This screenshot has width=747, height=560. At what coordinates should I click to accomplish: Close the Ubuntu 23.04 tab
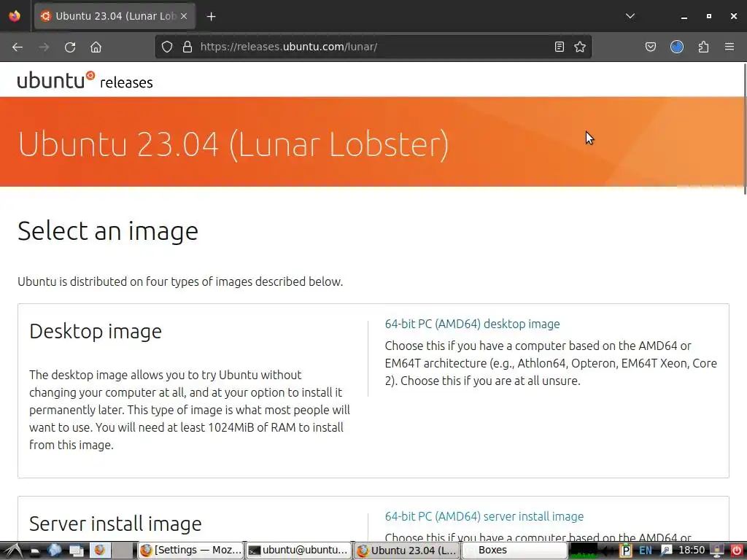coord(184,16)
